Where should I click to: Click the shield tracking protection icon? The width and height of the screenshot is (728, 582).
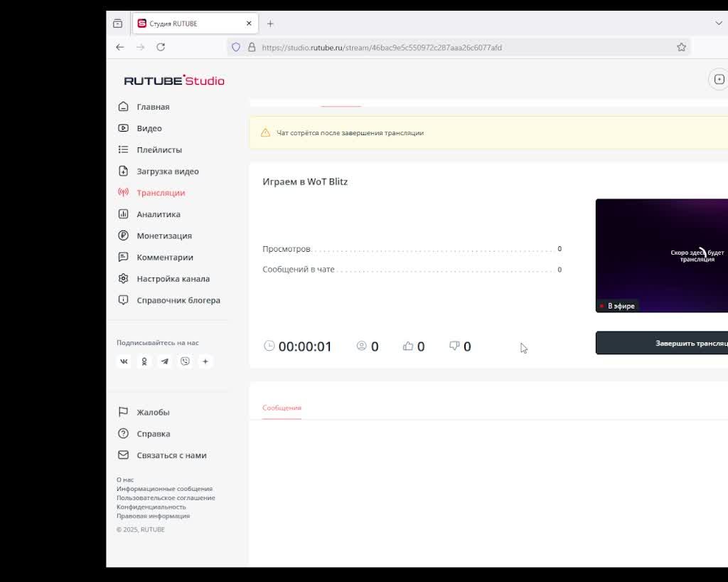236,47
